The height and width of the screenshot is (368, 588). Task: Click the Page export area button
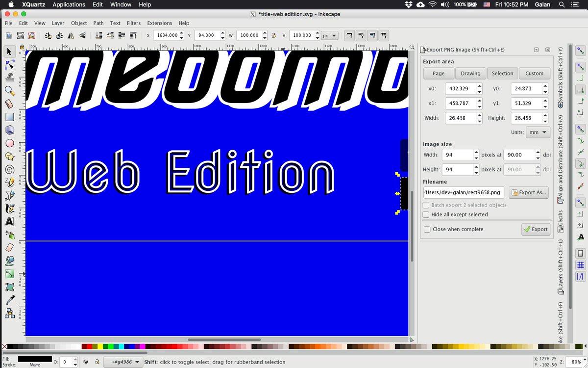point(439,73)
